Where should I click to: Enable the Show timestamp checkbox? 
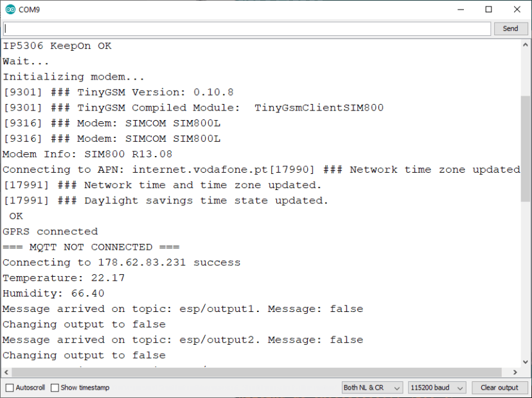(54, 387)
